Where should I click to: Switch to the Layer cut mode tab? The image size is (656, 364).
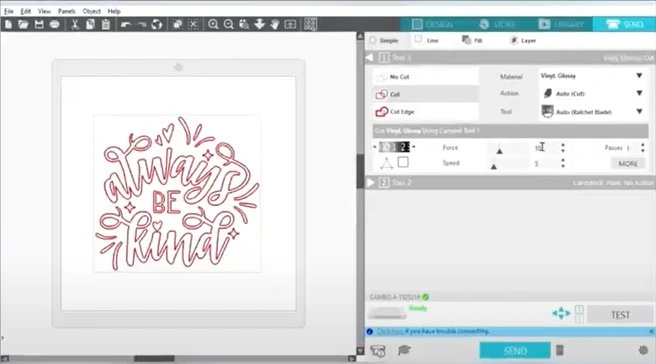523,40
